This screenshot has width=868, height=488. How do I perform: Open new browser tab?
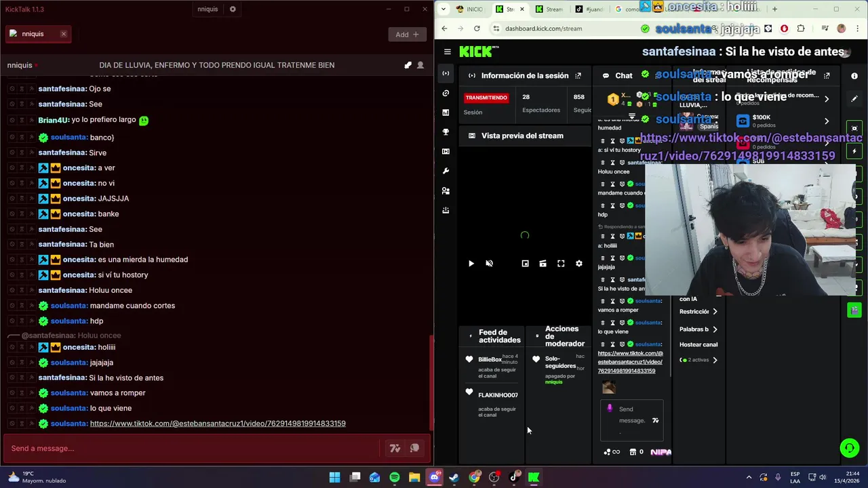[774, 9]
